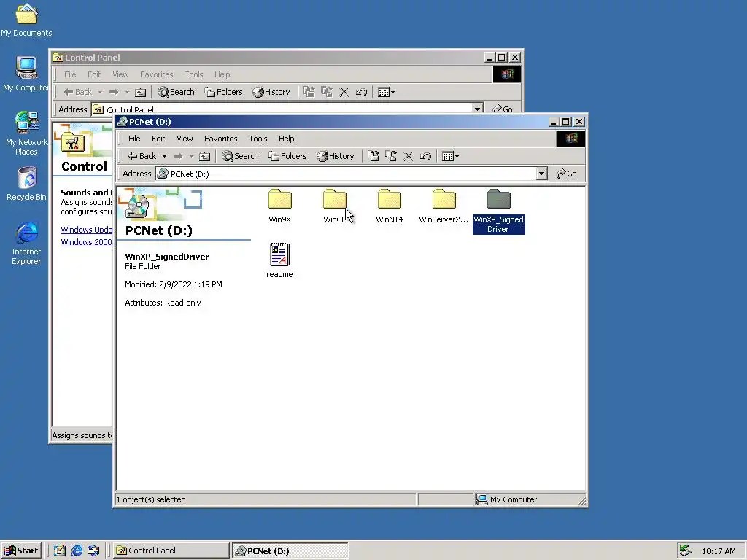
Task: Click Go button in PCNet window
Action: click(x=566, y=174)
